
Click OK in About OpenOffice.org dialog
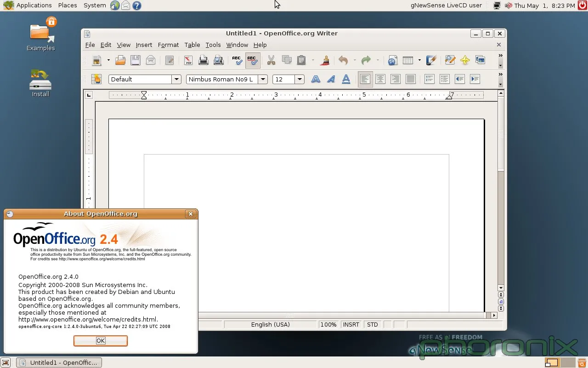click(x=101, y=340)
